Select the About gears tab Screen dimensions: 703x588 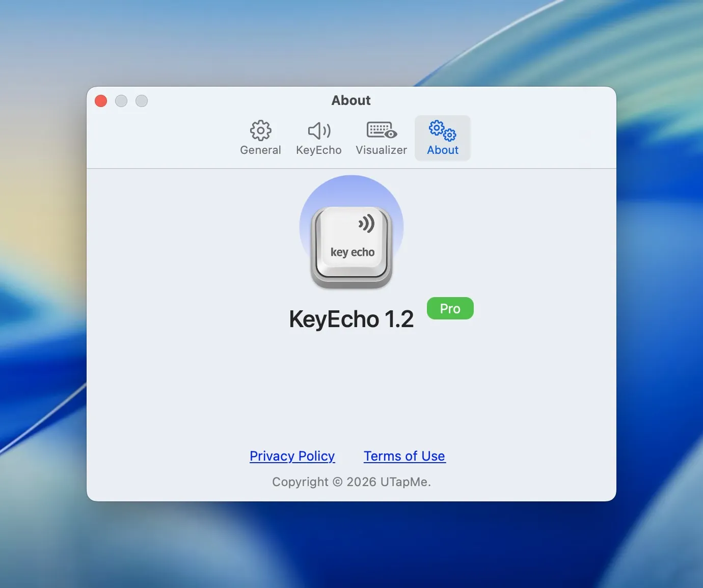(443, 138)
